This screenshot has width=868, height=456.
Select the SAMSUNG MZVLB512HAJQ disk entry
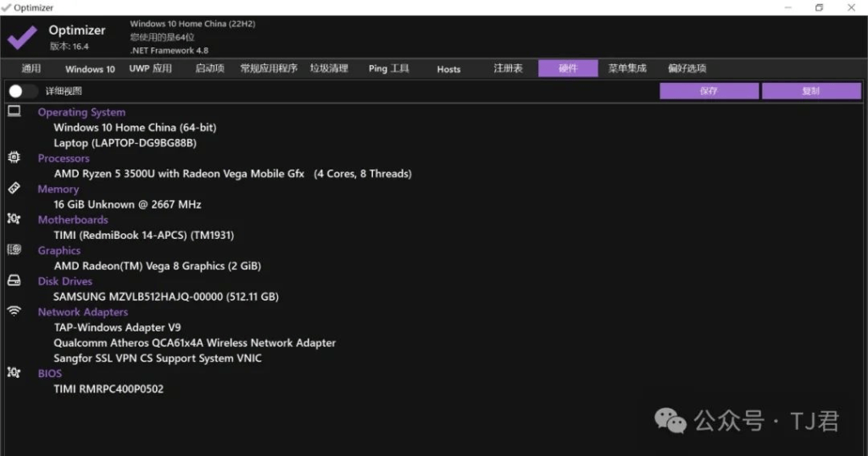(x=165, y=297)
